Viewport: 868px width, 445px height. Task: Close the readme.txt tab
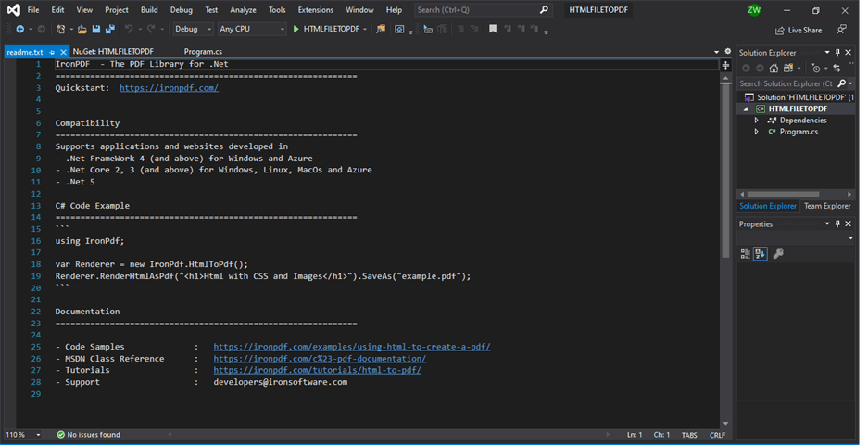pyautogui.click(x=63, y=52)
